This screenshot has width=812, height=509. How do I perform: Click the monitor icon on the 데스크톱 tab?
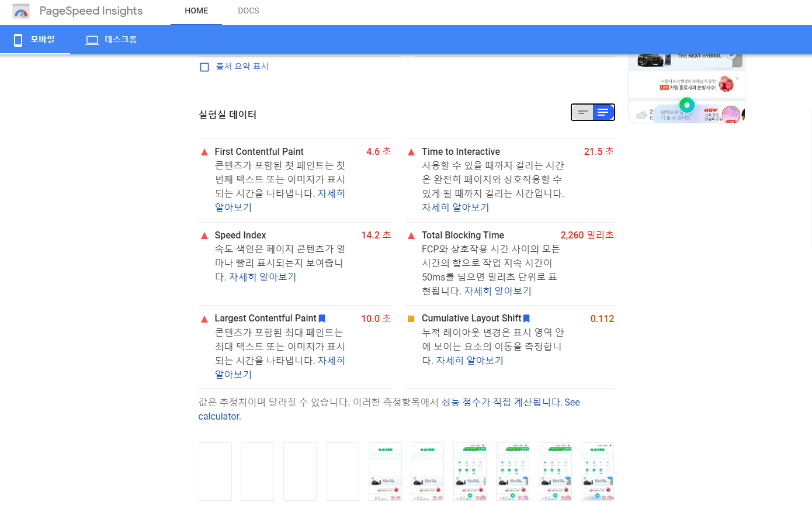(92, 39)
